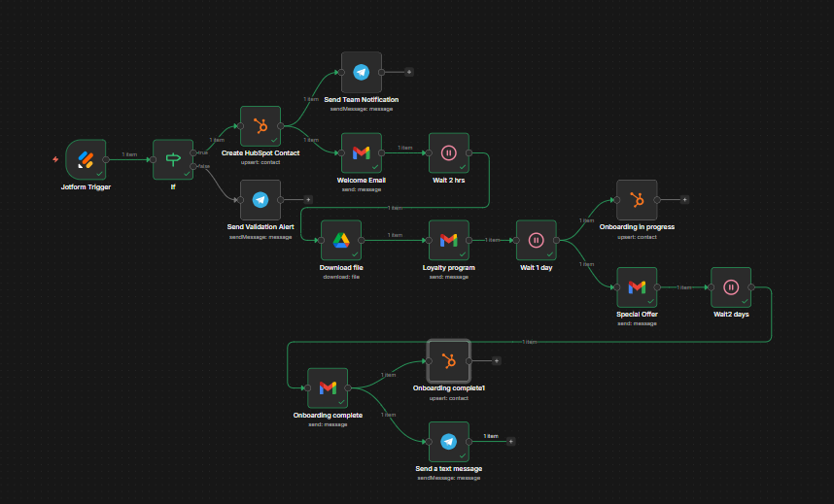The width and height of the screenshot is (834, 504).
Task: Add a node after Onboarding in progress
Action: point(685,200)
